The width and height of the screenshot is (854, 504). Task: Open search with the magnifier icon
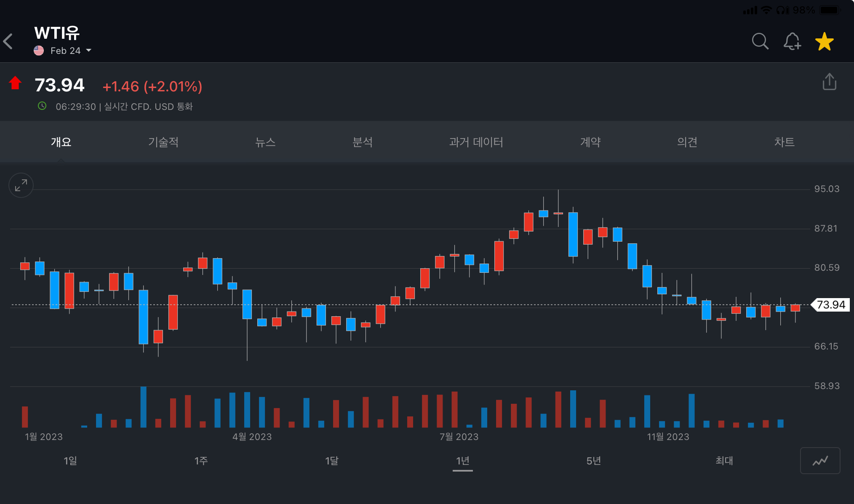click(760, 41)
